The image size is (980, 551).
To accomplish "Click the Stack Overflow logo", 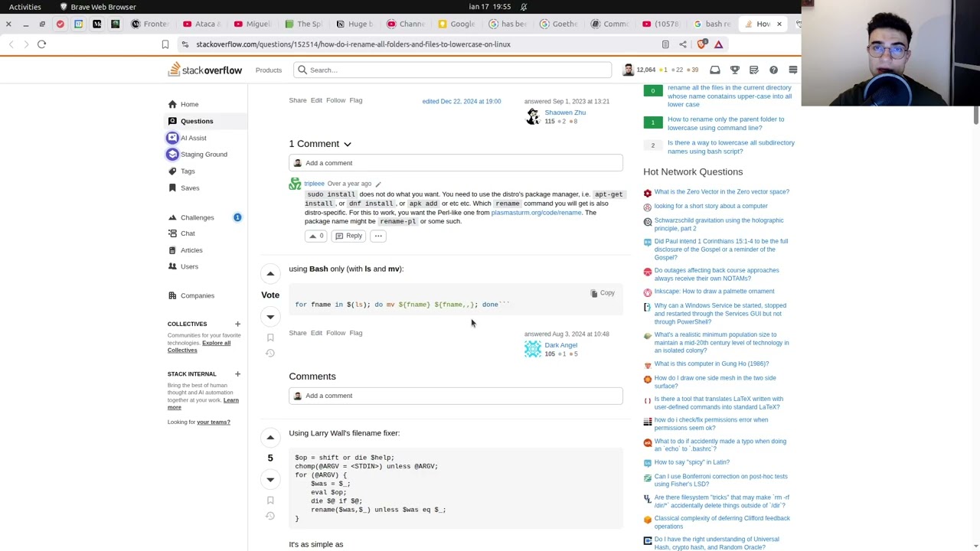I will (x=205, y=70).
